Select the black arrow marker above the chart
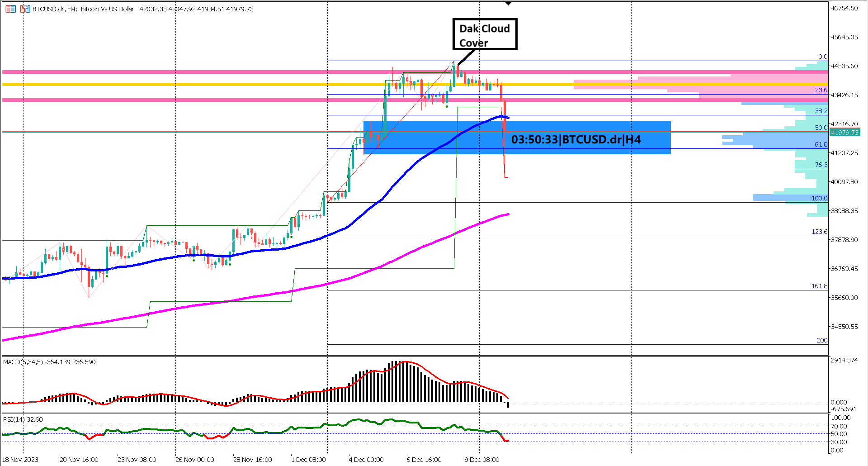 508,3
